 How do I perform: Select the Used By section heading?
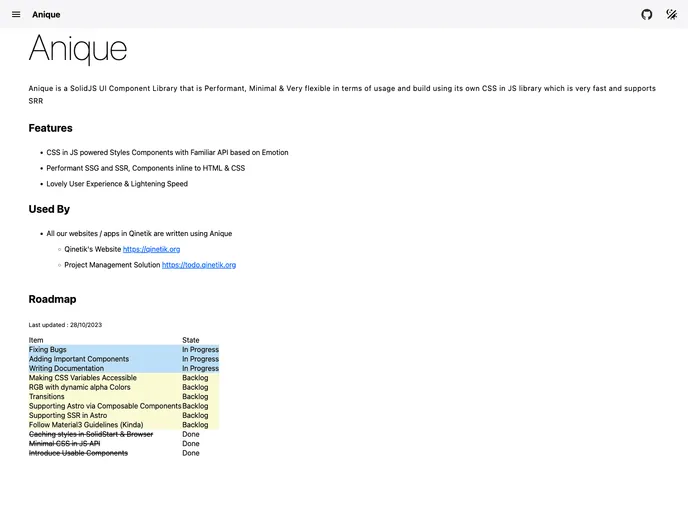(49, 209)
